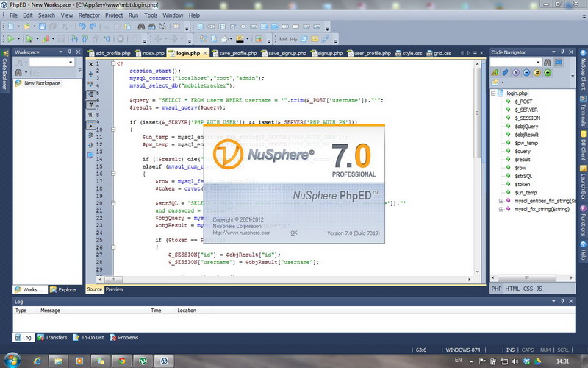
Task: Toggle the green plus filter in Code Navigator
Action: tap(548, 72)
